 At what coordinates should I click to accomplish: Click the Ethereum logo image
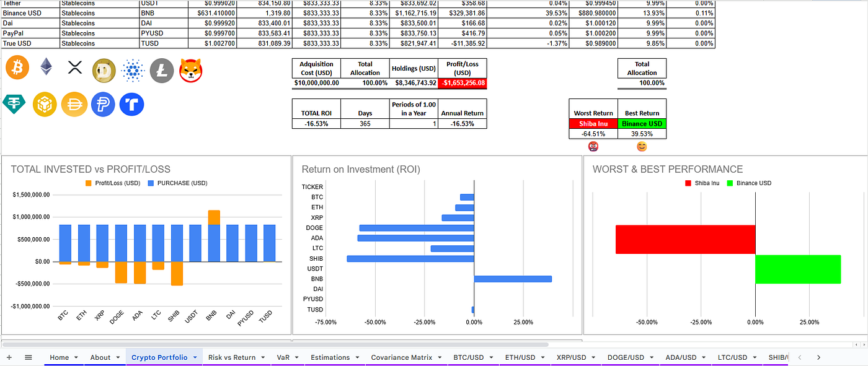[x=46, y=67]
